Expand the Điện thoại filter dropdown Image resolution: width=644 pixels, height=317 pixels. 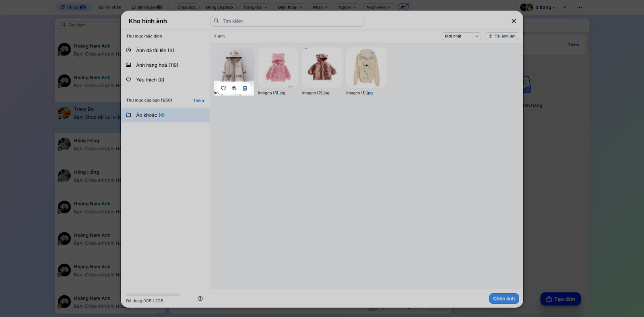pos(290,7)
